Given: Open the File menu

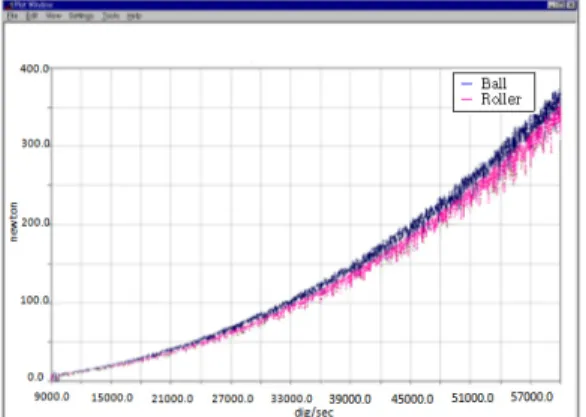Looking at the screenshot, I should coord(12,16).
